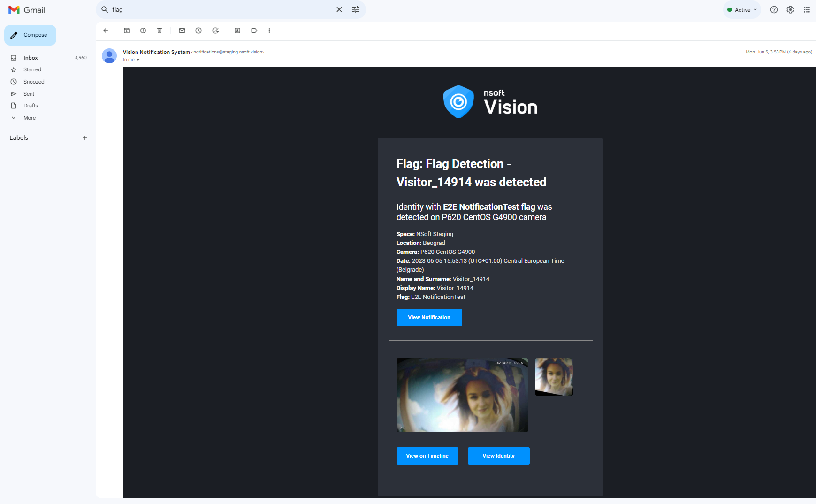Screen dimensions: 816x504
Task: Show advanced search filter options
Action: pos(356,9)
